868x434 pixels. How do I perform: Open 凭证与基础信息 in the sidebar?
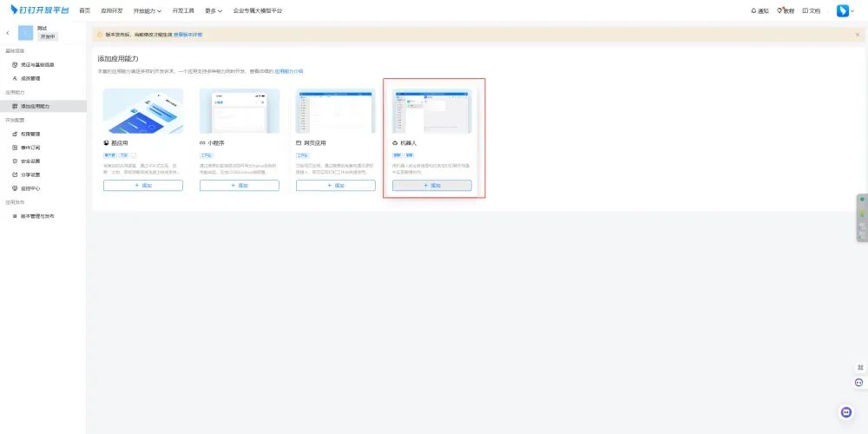coord(37,65)
